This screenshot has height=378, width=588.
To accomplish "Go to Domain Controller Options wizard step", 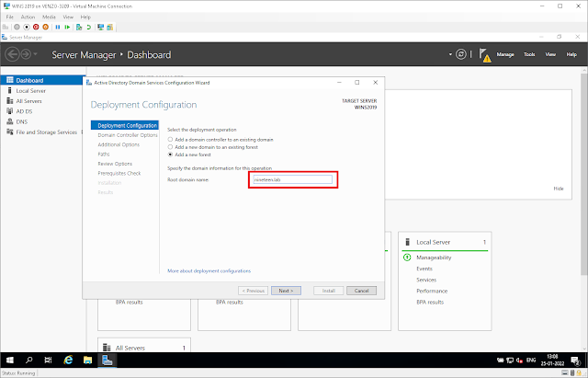I will pos(128,135).
